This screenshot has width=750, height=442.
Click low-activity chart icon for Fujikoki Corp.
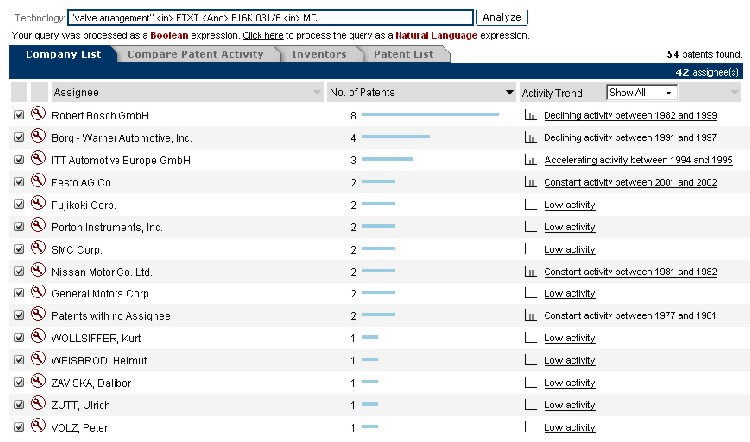(530, 204)
